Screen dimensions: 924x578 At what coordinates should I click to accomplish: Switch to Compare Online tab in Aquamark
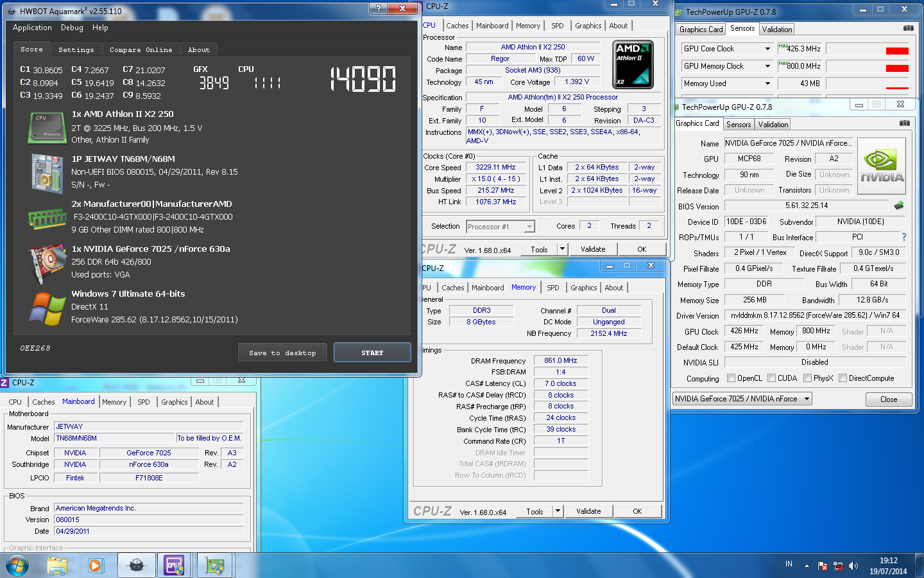click(x=141, y=49)
